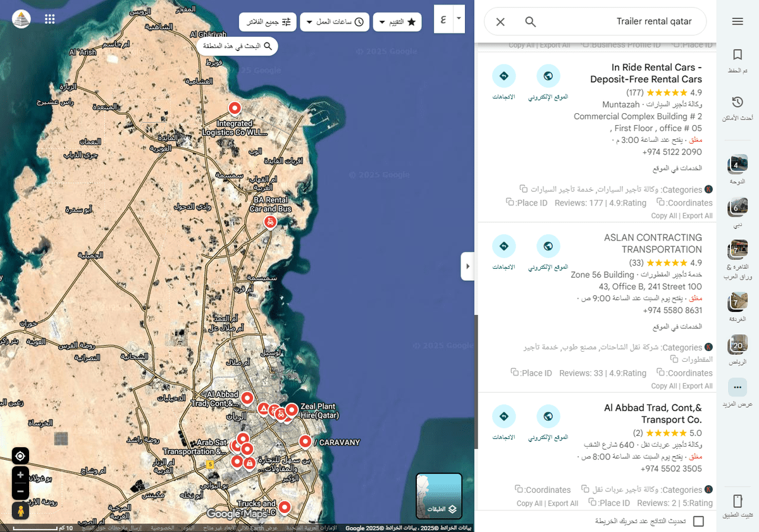The width and height of the screenshot is (759, 532).
Task: Click Copy All under Al Abbad listing
Action: 530,504
